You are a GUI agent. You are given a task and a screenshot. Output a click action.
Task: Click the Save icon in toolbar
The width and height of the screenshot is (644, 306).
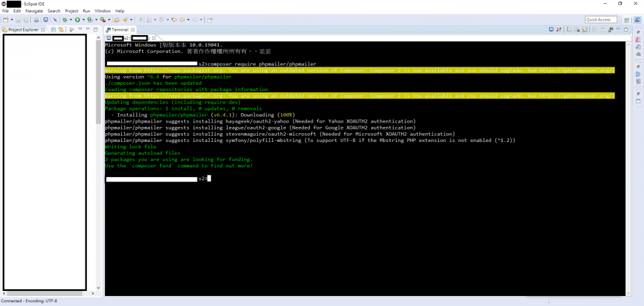[18, 19]
